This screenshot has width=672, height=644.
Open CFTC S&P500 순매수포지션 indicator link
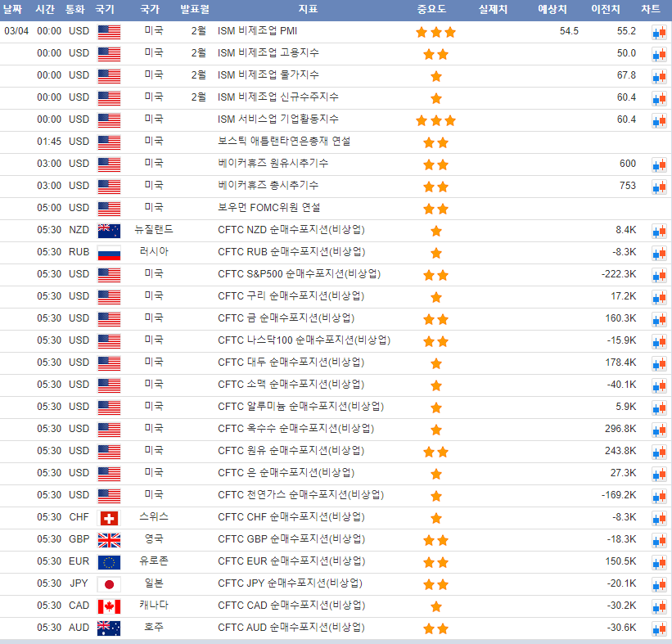point(299,274)
